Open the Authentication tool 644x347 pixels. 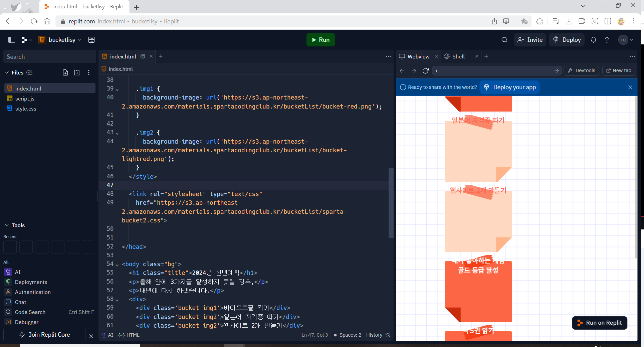click(x=50, y=292)
